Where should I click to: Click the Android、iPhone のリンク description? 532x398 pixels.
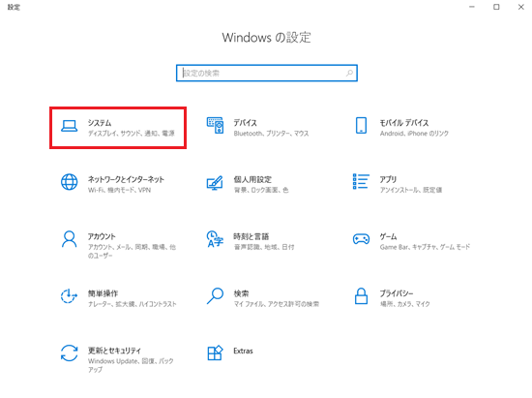tap(414, 134)
